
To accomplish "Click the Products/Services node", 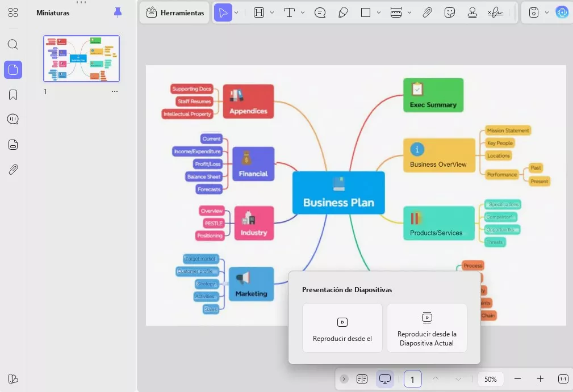I will point(439,223).
